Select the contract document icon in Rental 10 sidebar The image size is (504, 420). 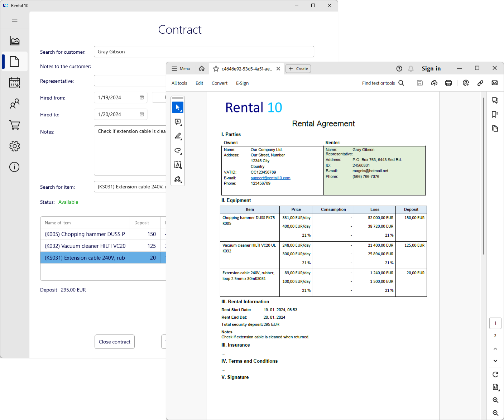[15, 62]
